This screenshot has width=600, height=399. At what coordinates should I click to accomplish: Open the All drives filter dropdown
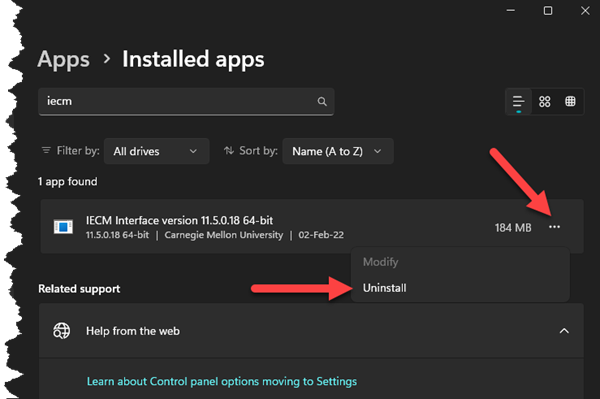[157, 151]
